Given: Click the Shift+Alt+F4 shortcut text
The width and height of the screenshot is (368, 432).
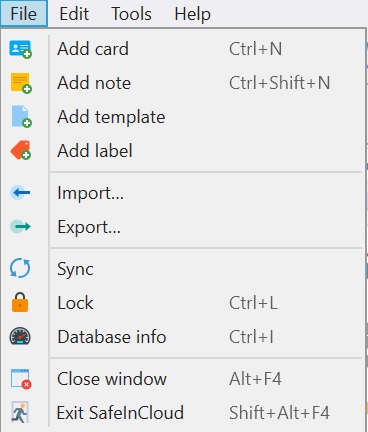Looking at the screenshot, I should tap(279, 413).
